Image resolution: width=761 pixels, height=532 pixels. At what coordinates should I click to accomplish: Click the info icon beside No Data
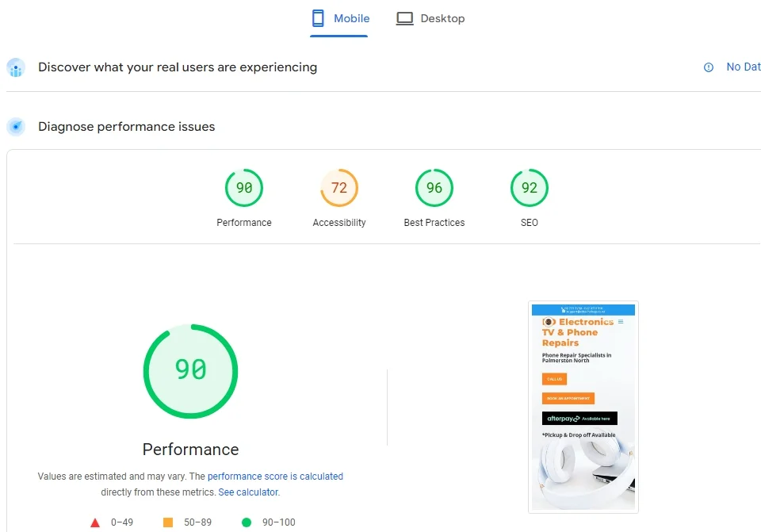pyautogui.click(x=709, y=67)
